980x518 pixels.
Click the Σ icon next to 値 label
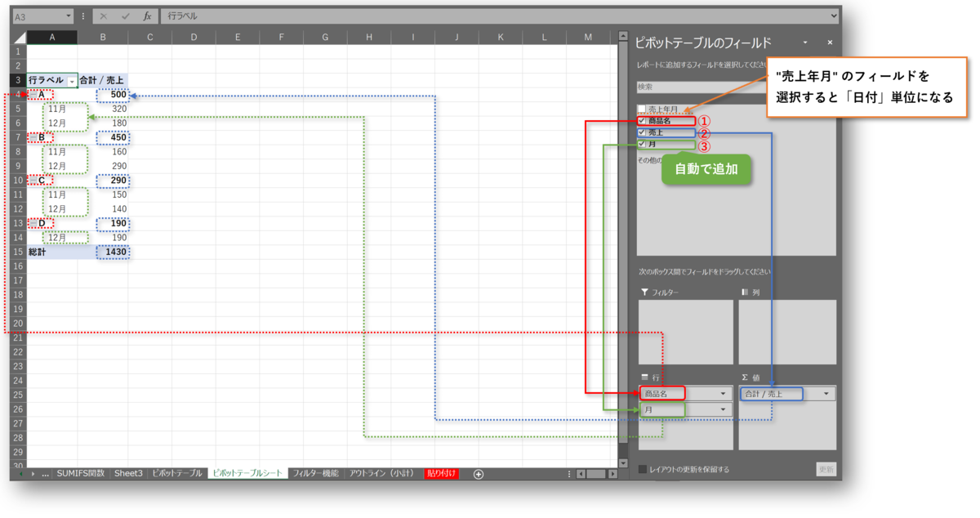tap(745, 377)
